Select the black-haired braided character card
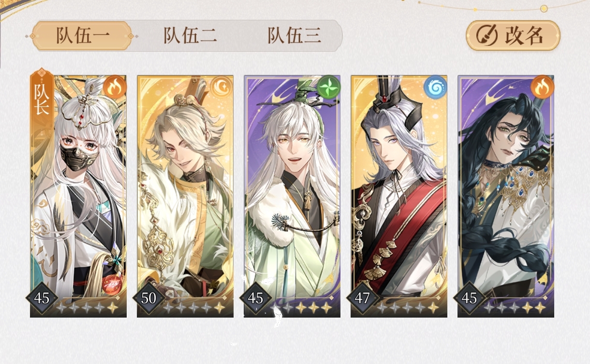The width and height of the screenshot is (590, 364). point(506,196)
